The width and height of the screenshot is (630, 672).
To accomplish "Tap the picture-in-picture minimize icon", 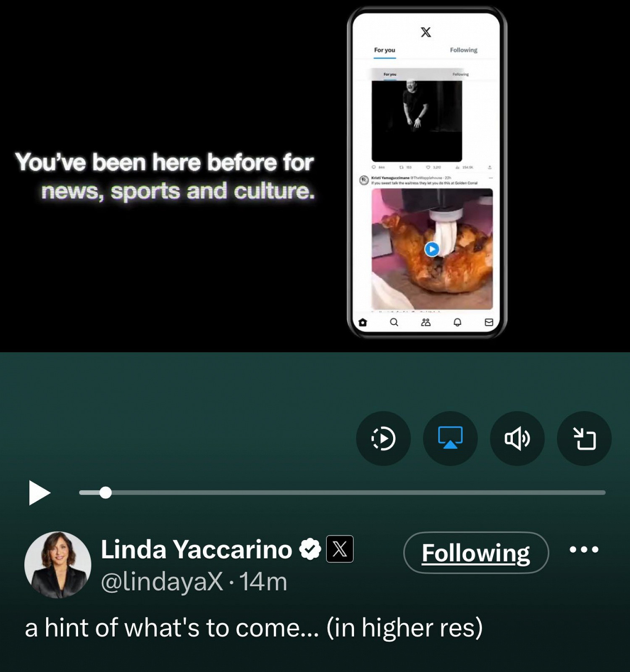I will coord(584,438).
